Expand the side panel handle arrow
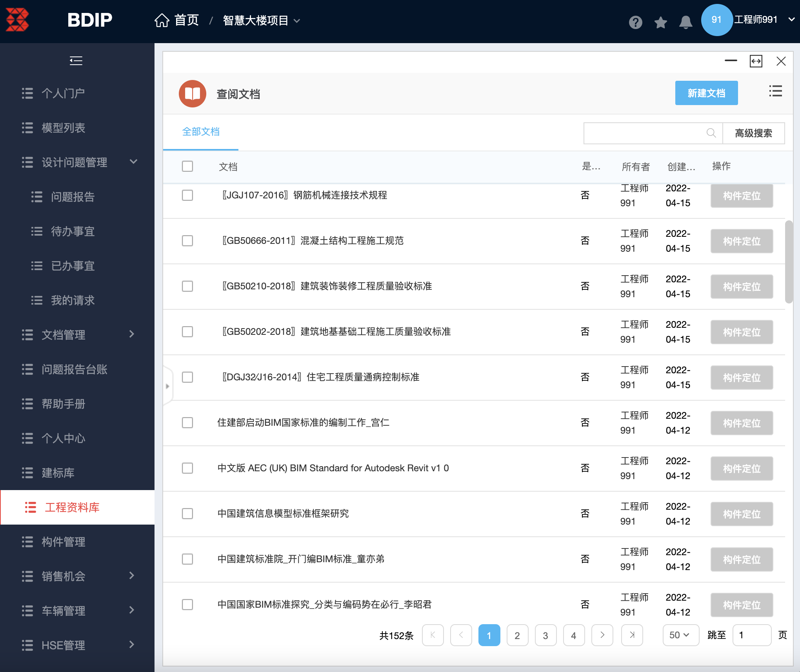This screenshot has height=672, width=800. (167, 386)
